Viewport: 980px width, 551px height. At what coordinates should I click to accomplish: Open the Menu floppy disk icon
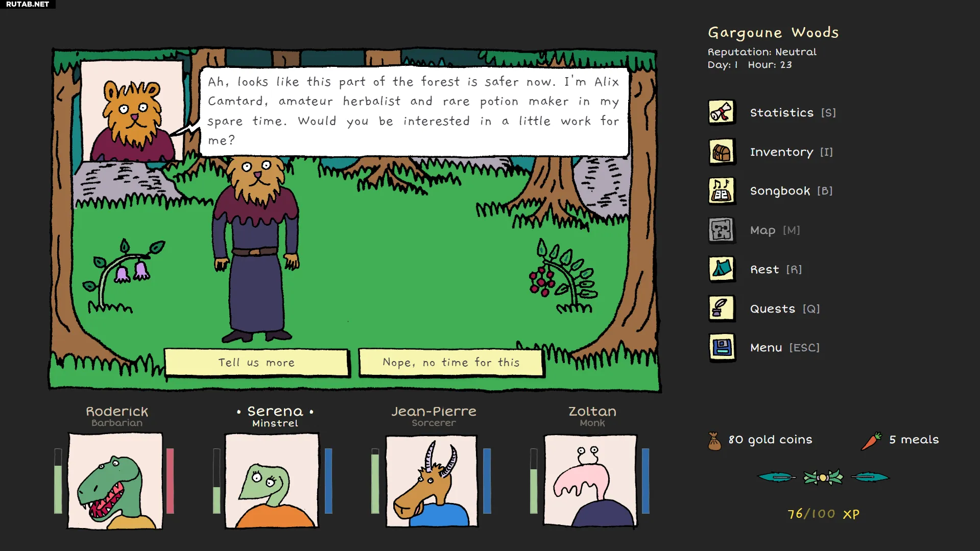pos(722,348)
